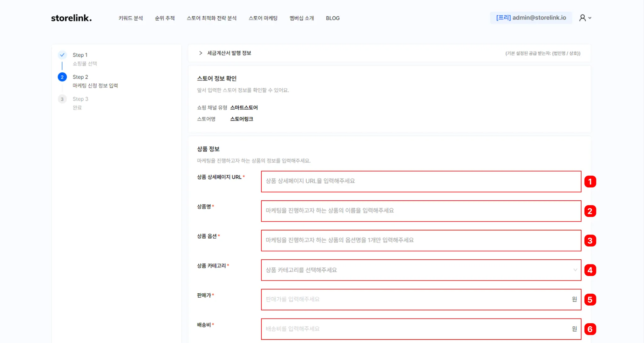Click the Step 3 numbered circle
This screenshot has width=644, height=343.
[62, 99]
